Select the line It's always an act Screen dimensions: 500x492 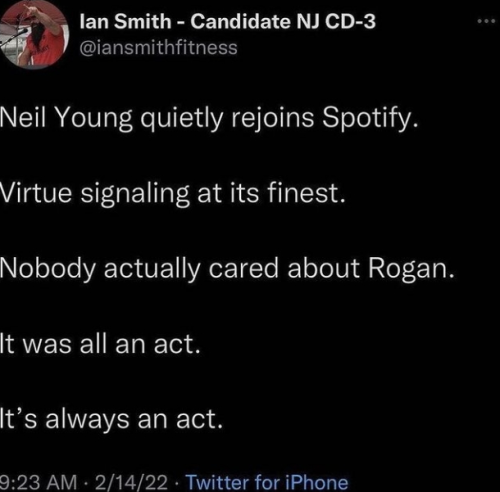pos(111,419)
